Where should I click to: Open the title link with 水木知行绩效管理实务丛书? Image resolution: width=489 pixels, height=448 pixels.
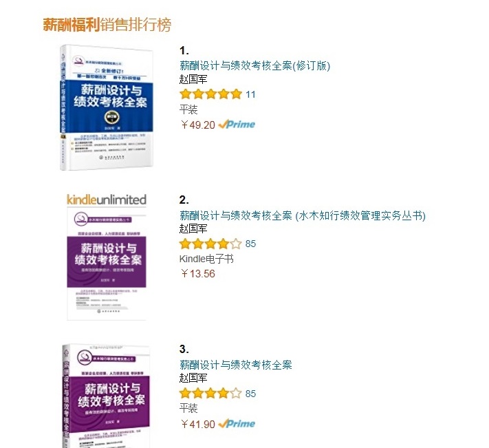[x=303, y=215]
